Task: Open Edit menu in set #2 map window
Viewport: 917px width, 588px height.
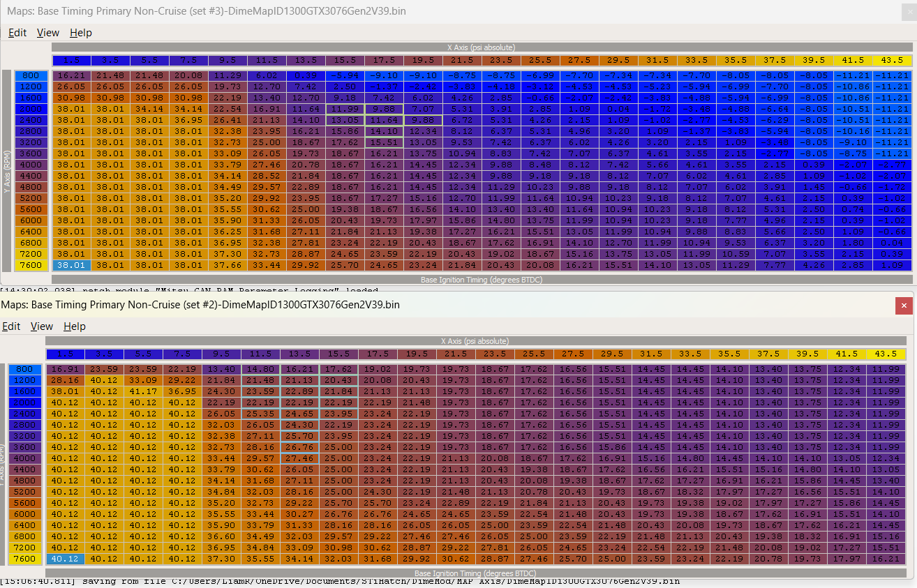Action: pos(11,326)
